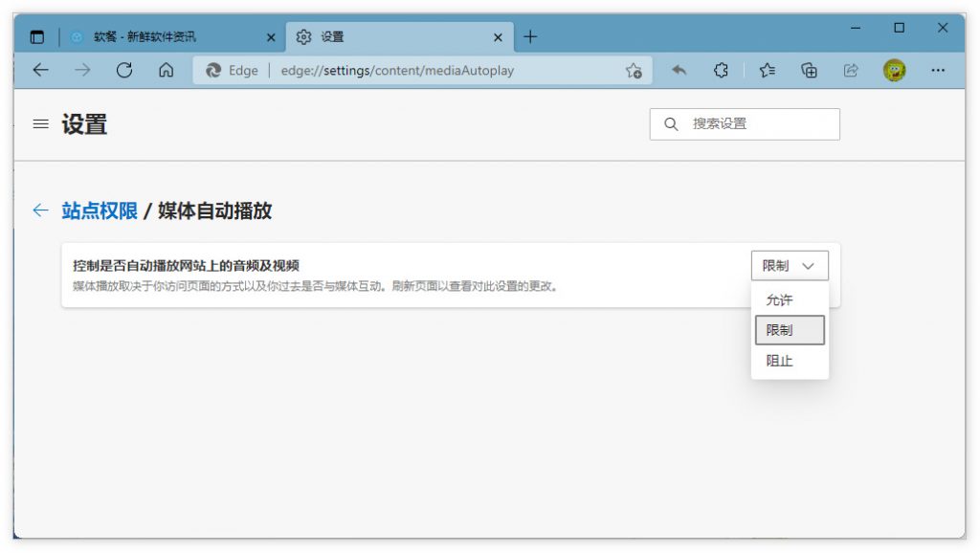Image resolution: width=980 pixels, height=553 pixels.
Task: Click into the 搜索设置 search field
Action: [x=756, y=124]
